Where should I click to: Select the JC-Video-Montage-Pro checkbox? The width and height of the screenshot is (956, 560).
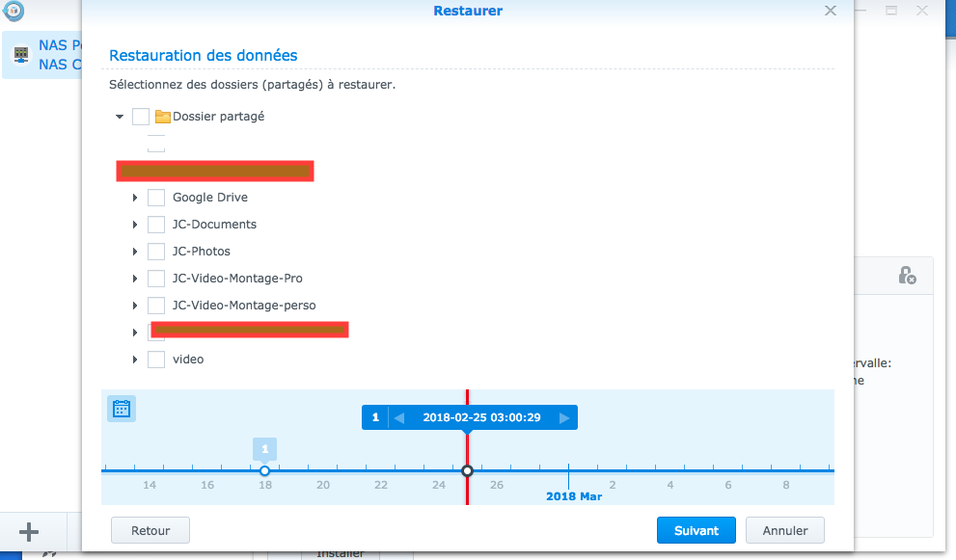tap(156, 279)
